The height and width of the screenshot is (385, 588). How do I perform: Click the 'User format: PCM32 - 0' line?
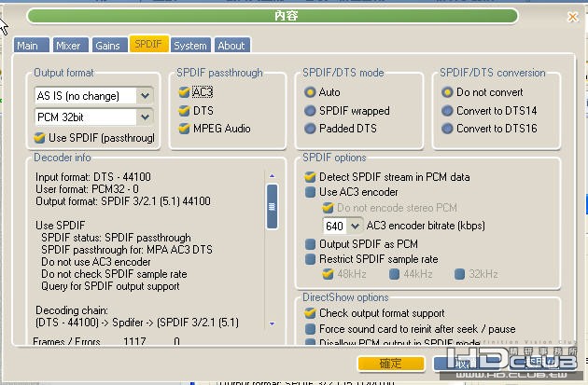tap(87, 189)
